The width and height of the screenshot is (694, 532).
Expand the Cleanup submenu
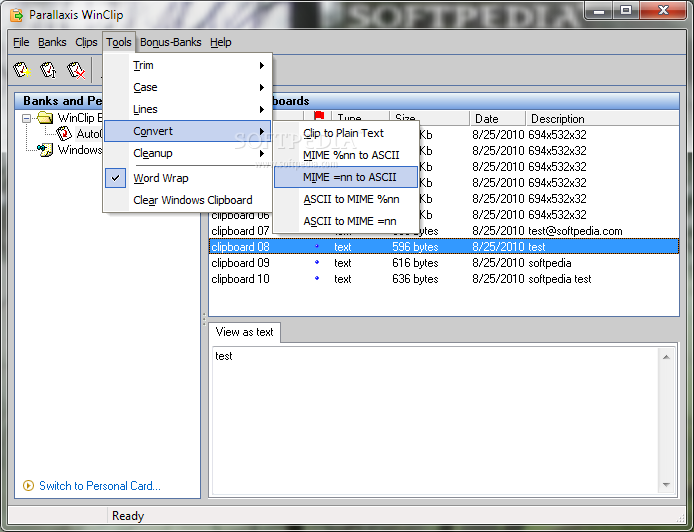[x=188, y=153]
